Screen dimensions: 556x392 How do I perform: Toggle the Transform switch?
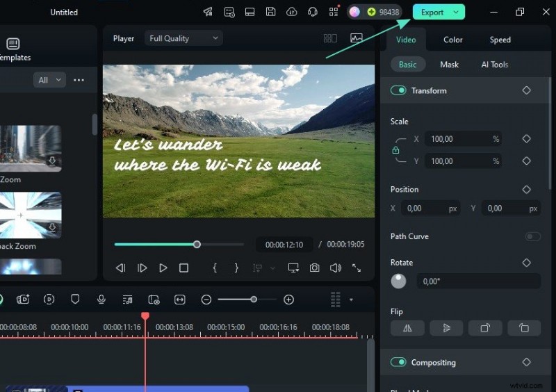(x=398, y=90)
